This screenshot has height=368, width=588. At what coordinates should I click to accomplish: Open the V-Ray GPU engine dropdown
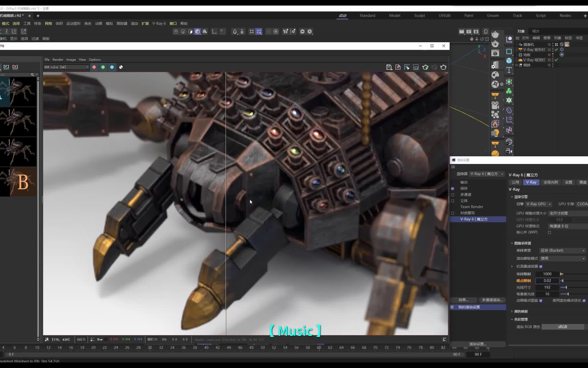point(538,204)
